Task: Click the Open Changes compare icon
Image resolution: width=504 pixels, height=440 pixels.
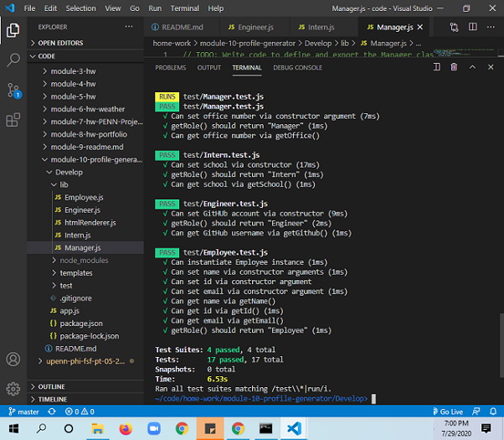Action: 454,27
